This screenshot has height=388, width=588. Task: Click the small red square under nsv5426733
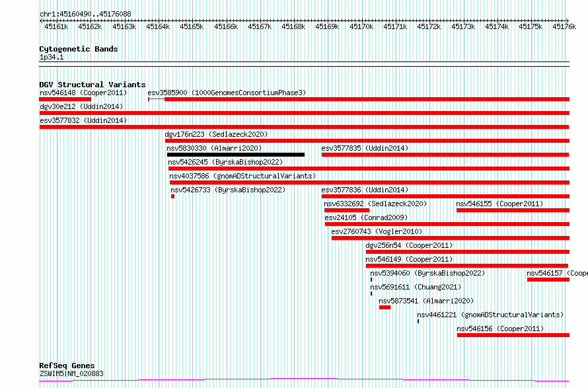click(173, 196)
